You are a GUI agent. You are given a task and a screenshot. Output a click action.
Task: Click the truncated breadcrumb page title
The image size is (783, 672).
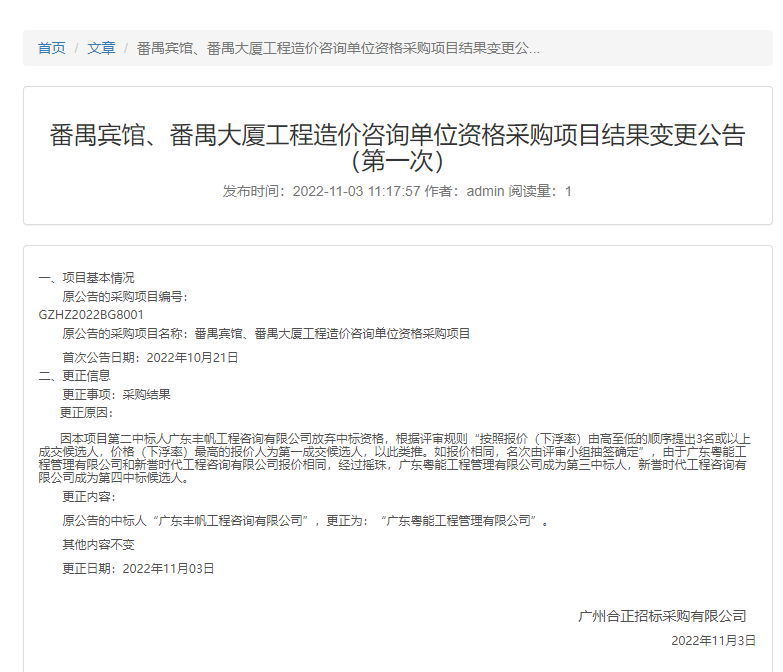pos(338,48)
